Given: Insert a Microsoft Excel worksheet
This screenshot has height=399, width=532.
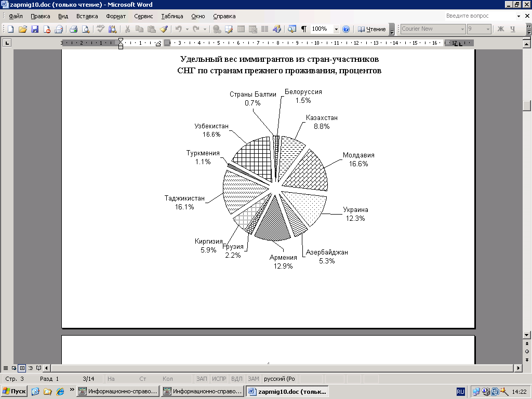Looking at the screenshot, I should click(253, 29).
